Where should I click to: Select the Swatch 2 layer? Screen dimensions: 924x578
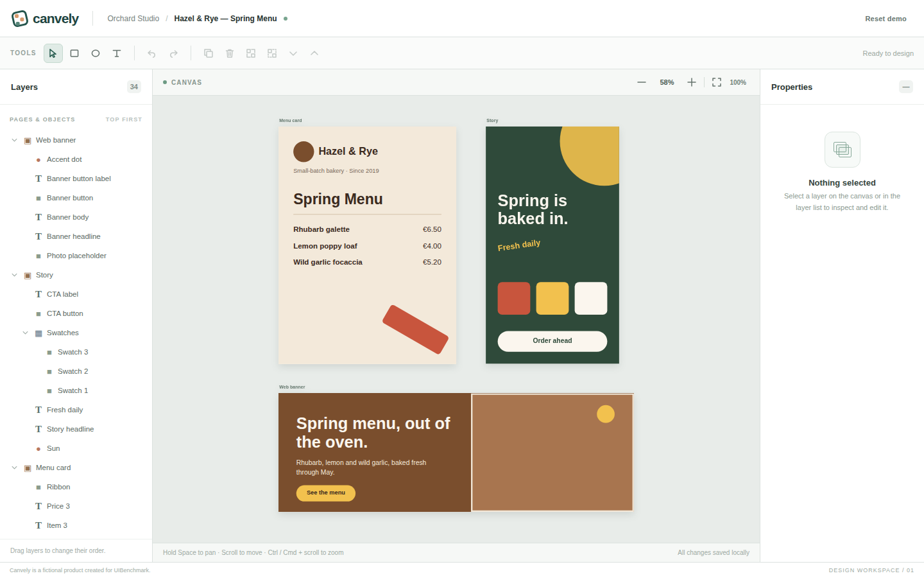click(76, 371)
